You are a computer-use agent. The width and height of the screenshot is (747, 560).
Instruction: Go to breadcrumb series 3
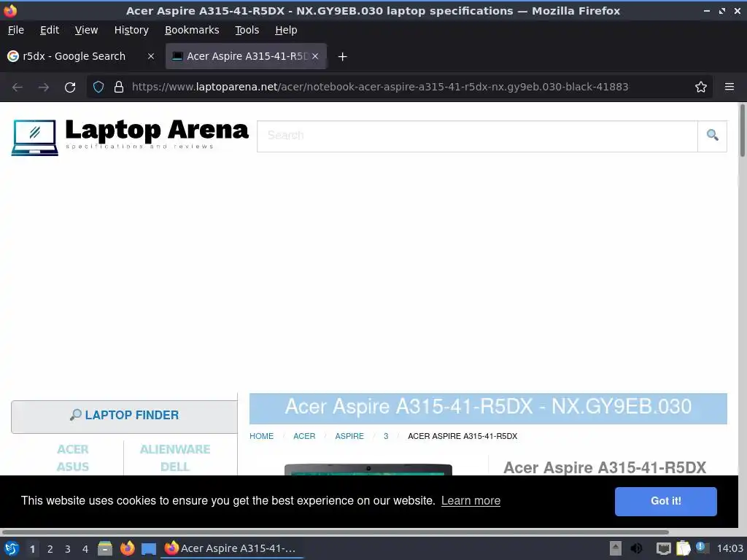[x=386, y=436]
